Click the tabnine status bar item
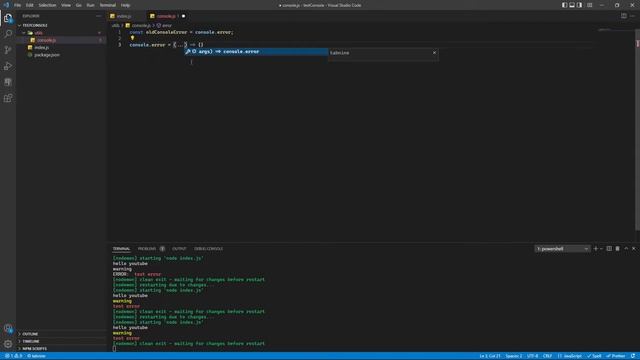 pos(36,356)
